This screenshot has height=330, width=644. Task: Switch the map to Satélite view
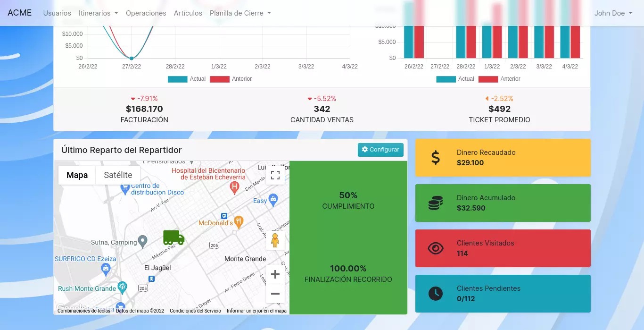tap(118, 175)
